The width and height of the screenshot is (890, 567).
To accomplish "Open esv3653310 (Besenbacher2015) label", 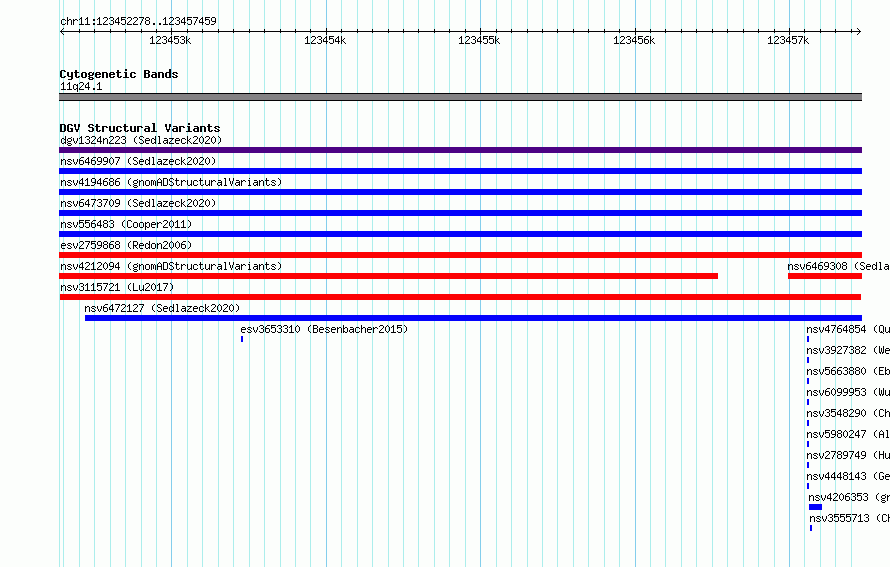I will (x=324, y=329).
